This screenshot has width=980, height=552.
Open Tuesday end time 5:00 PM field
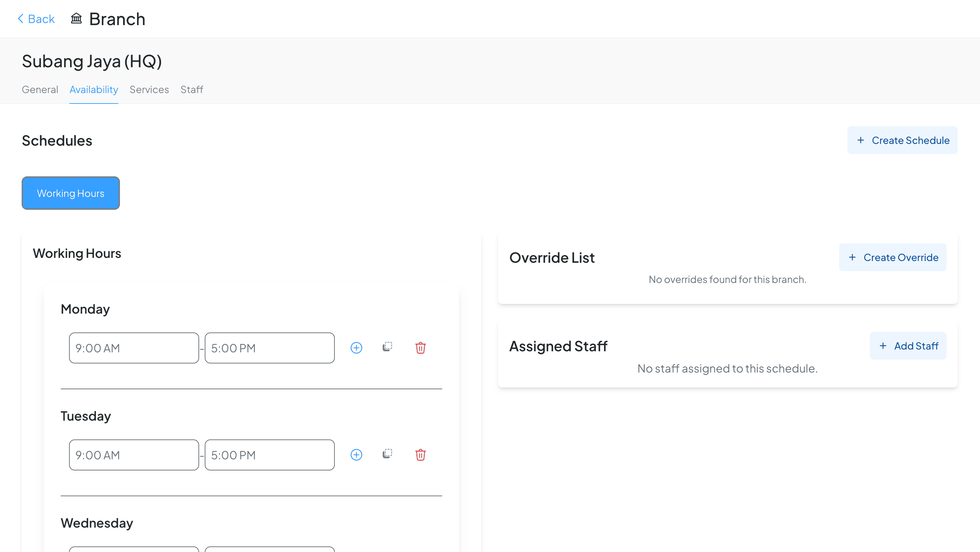click(269, 455)
